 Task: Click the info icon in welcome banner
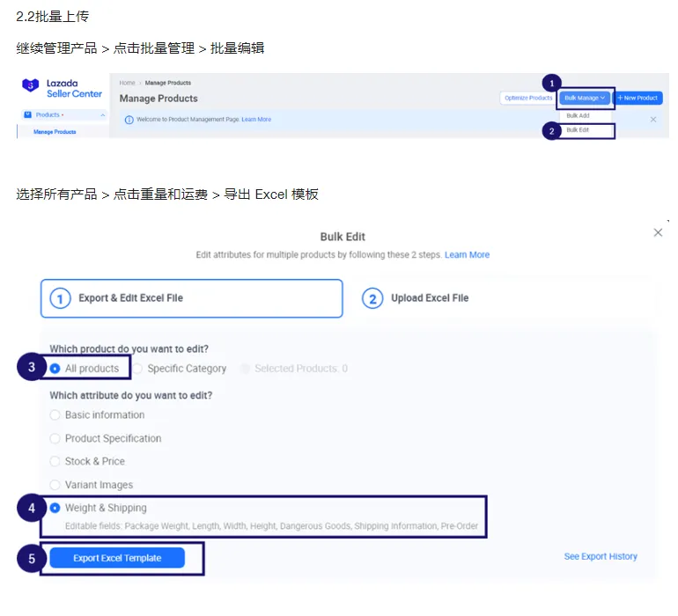(x=129, y=120)
